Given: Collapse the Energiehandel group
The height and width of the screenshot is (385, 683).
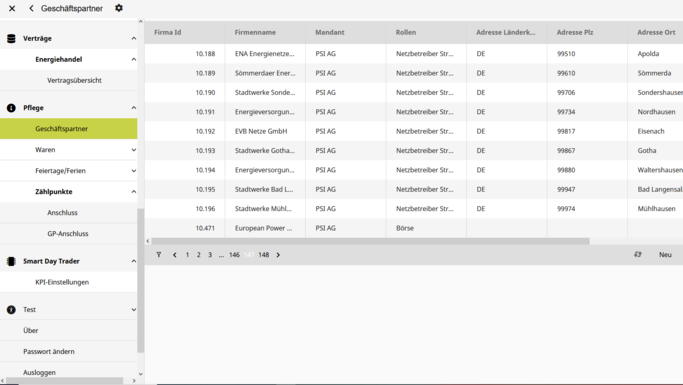Looking at the screenshot, I should (x=134, y=59).
